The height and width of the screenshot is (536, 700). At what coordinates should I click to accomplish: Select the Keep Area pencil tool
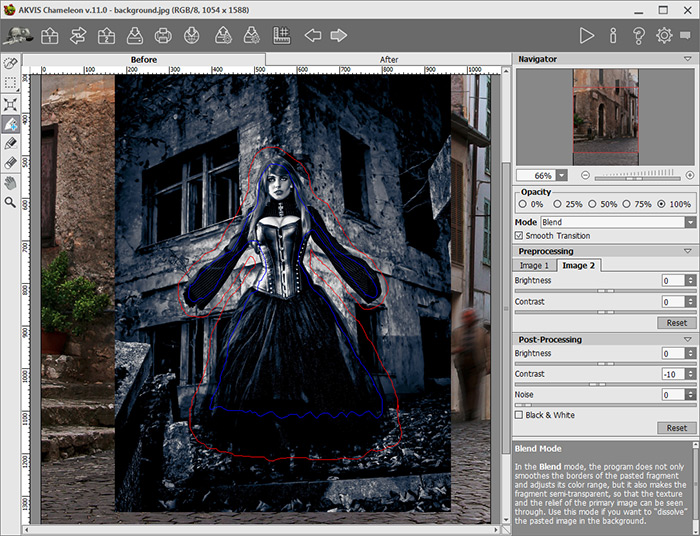(x=10, y=124)
